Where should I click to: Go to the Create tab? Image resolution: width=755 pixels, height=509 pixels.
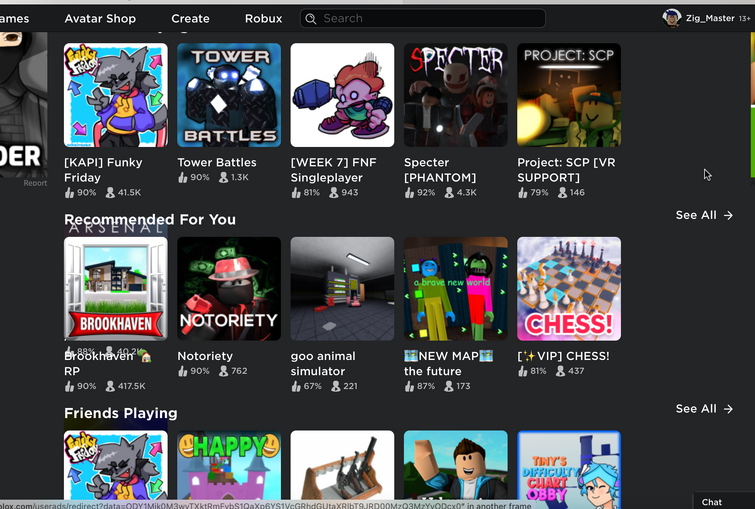point(190,18)
